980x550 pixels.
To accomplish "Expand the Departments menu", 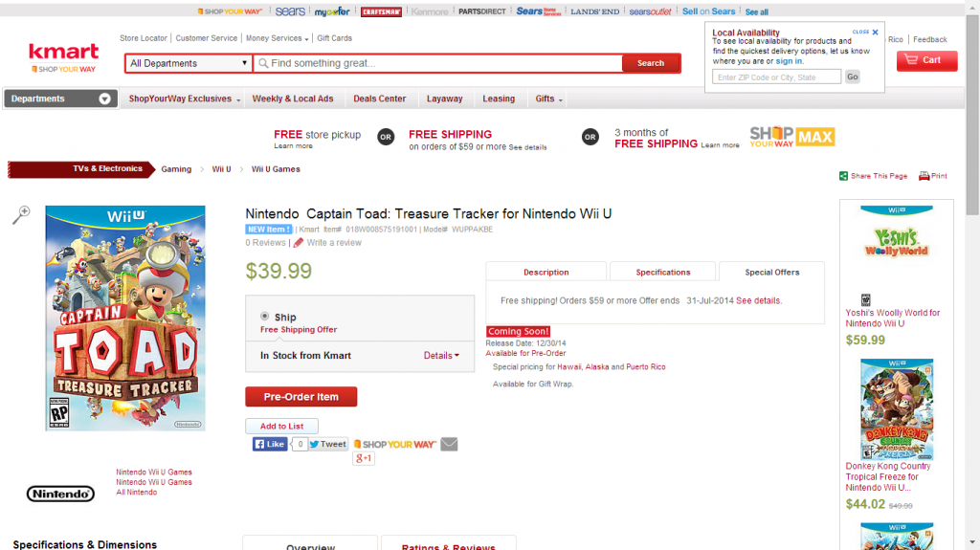I will click(60, 99).
